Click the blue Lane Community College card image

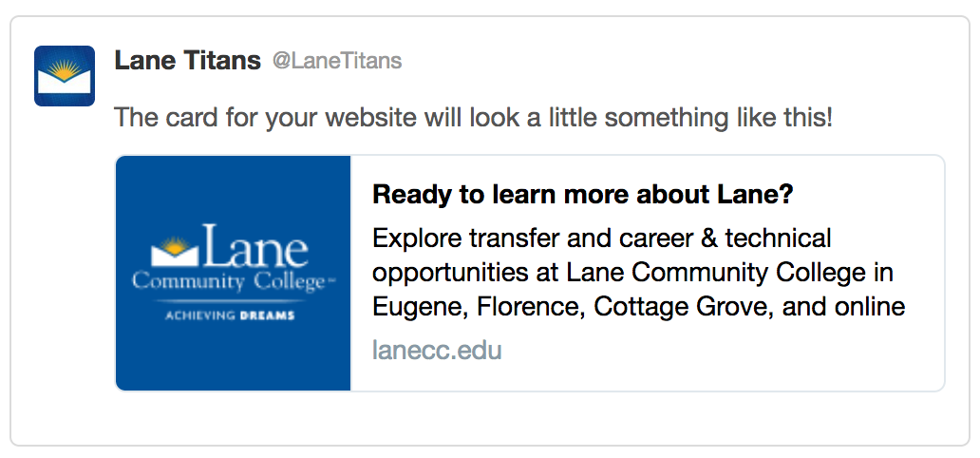tap(233, 273)
